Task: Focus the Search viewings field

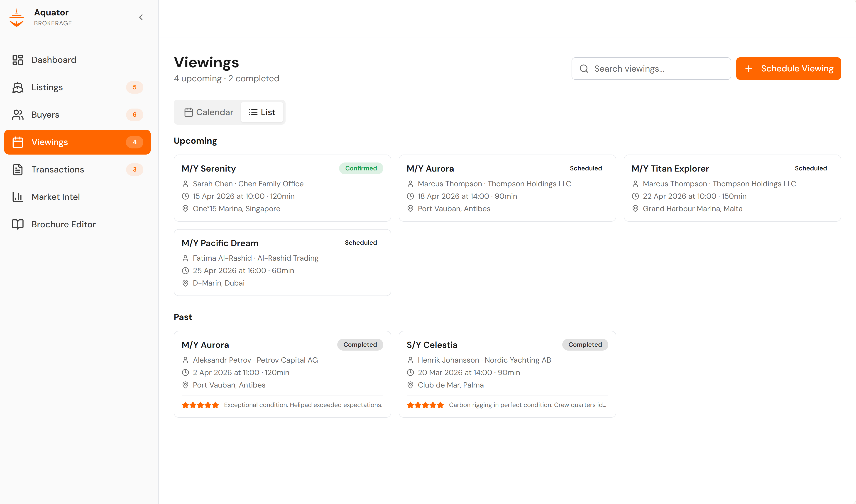Action: pos(656,69)
